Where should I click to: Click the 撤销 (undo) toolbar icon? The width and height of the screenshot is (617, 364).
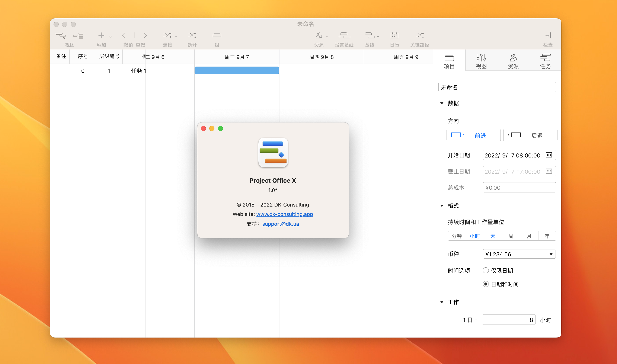coord(124,36)
